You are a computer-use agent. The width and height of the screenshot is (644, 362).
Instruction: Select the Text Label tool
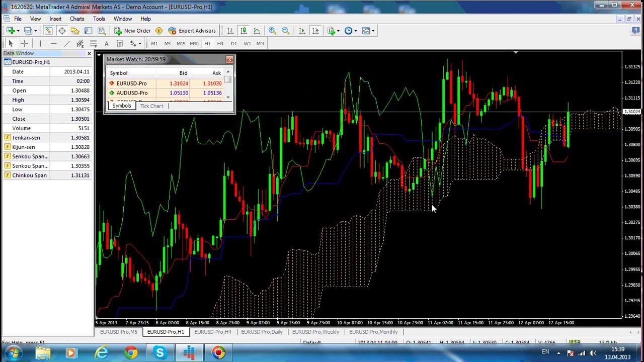(x=119, y=44)
